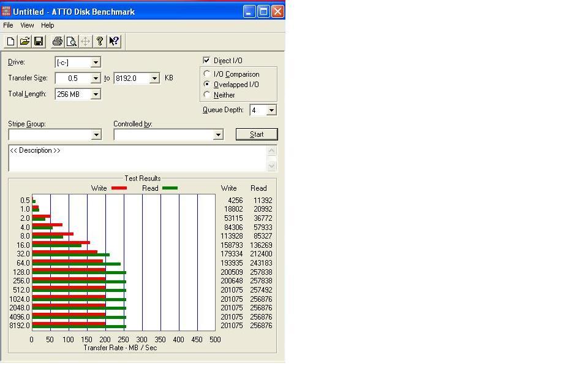This screenshot has width=588, height=368.
Task: Close the ATTO Disk Benchmark window
Action: coord(277,11)
